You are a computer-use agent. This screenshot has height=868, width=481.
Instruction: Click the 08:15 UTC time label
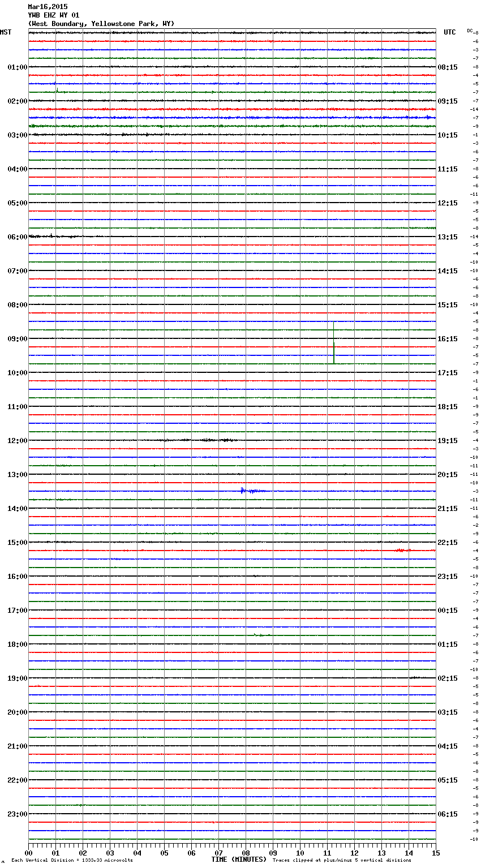pos(448,67)
